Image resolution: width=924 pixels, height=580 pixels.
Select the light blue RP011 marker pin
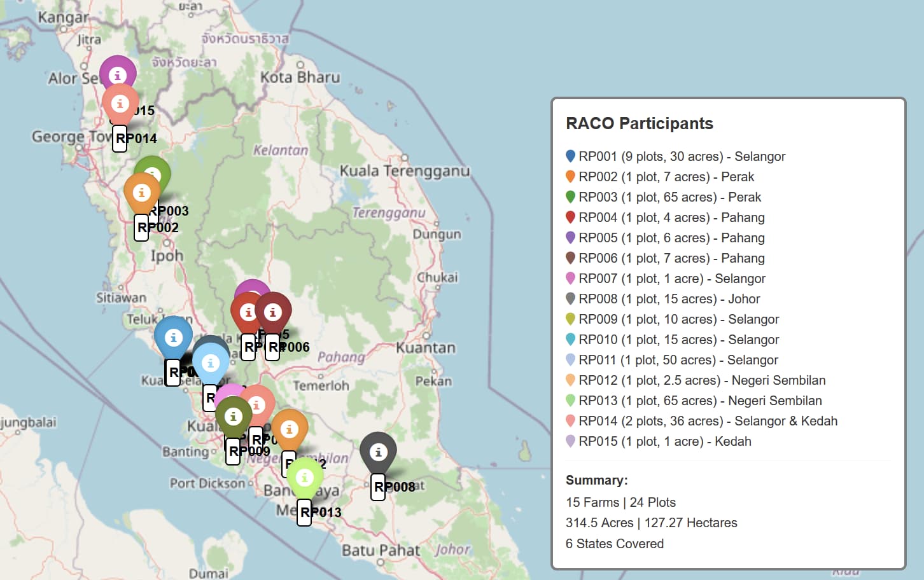pyautogui.click(x=211, y=363)
